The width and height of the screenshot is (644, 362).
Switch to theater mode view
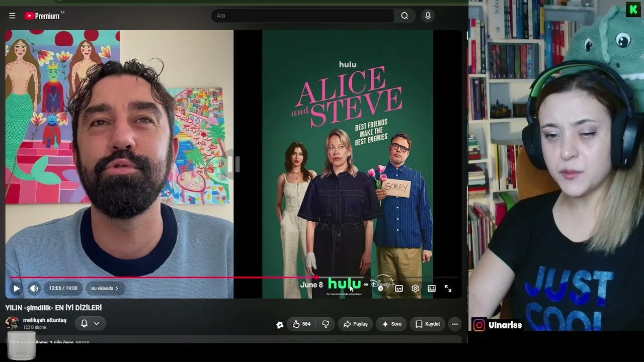pos(432,288)
